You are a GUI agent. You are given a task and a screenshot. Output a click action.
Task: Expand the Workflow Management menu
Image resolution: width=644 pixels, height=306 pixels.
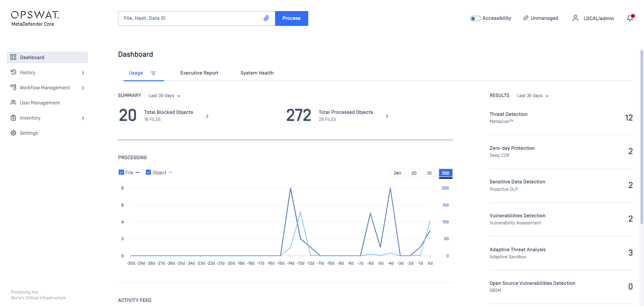pyautogui.click(x=47, y=88)
